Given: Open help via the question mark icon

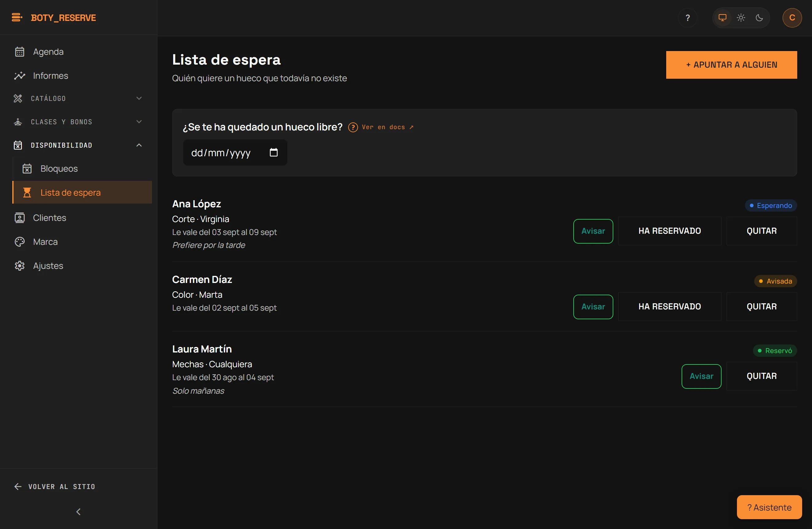Looking at the screenshot, I should (687, 18).
